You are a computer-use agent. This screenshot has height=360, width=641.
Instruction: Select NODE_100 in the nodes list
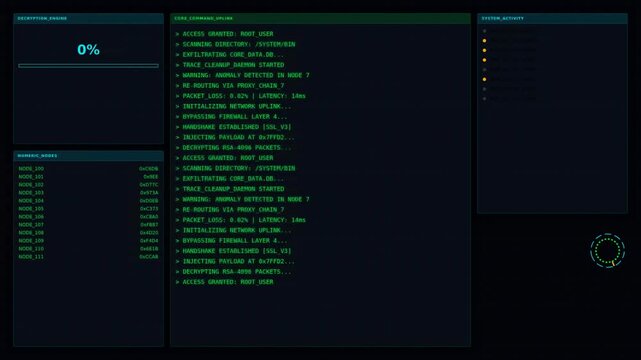click(x=88, y=168)
